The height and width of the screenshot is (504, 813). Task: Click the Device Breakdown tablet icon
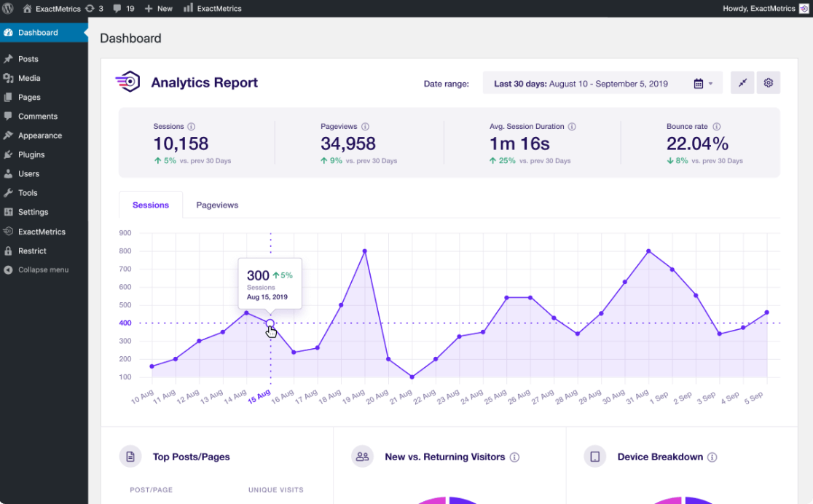(x=594, y=457)
